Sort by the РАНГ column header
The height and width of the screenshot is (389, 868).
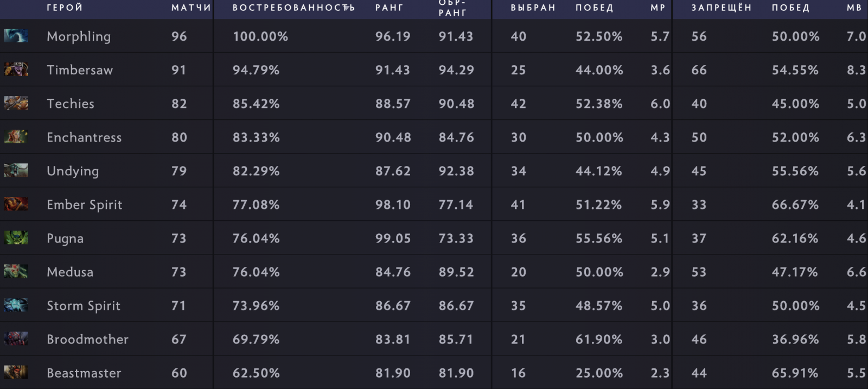(389, 8)
